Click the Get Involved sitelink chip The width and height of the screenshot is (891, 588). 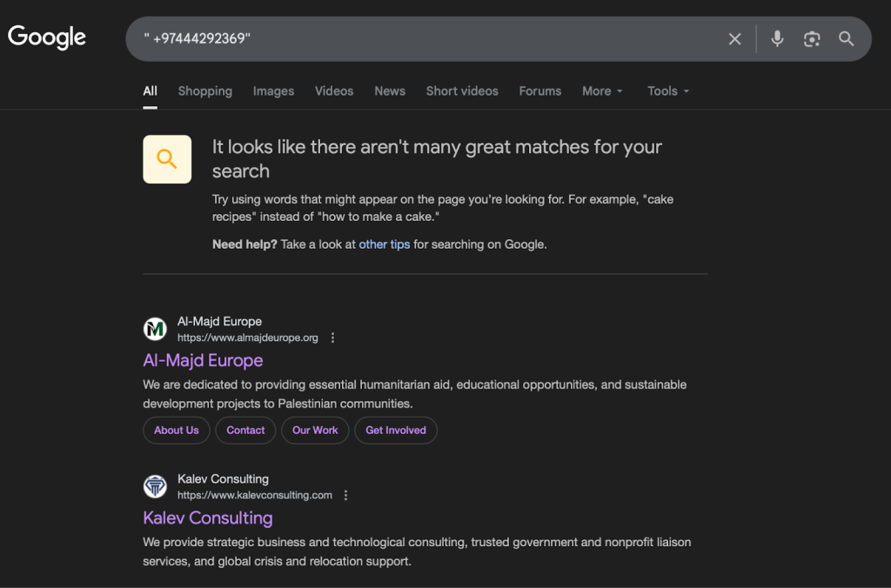[396, 430]
